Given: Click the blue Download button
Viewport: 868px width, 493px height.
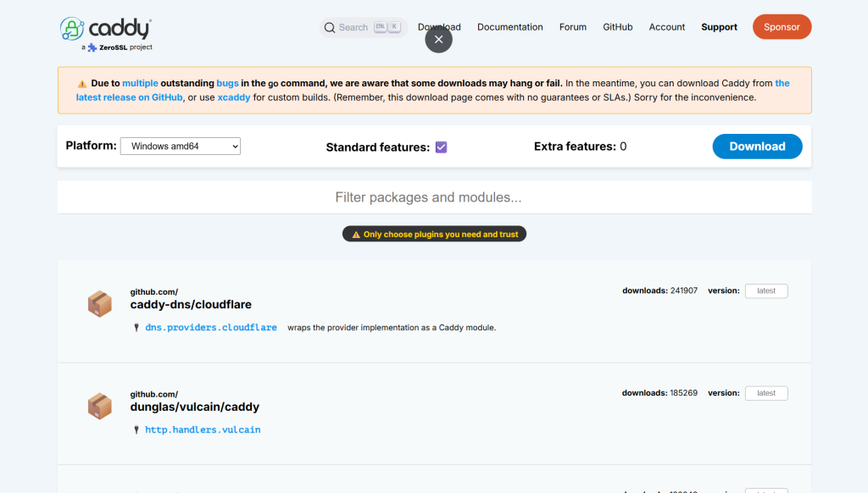Looking at the screenshot, I should (757, 147).
